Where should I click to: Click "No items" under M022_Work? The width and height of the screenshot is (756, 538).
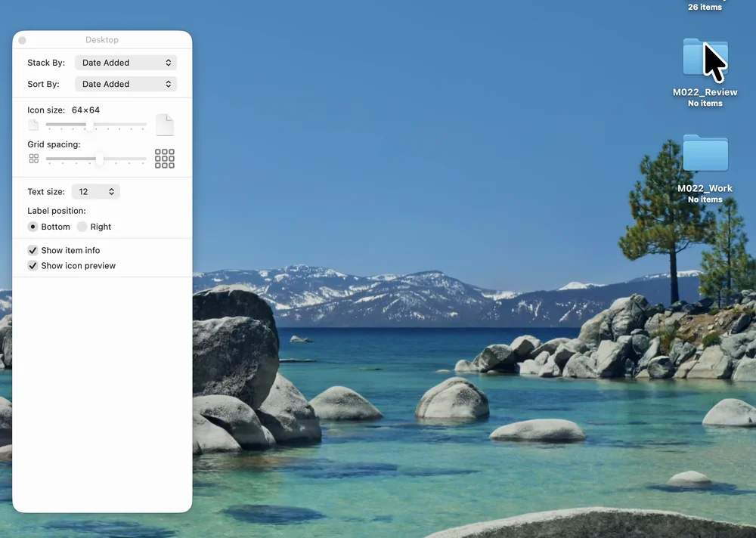coord(705,199)
